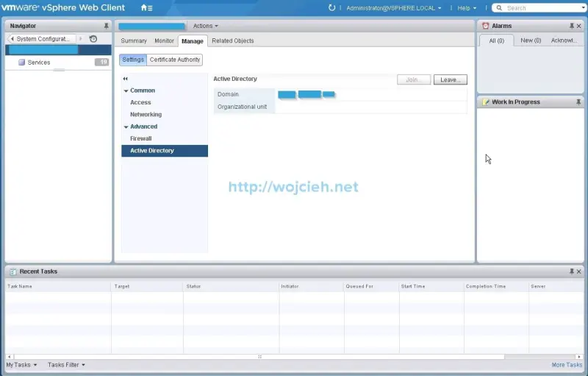This screenshot has height=376, width=588.
Task: Pin the Alarms panel
Action: point(572,26)
